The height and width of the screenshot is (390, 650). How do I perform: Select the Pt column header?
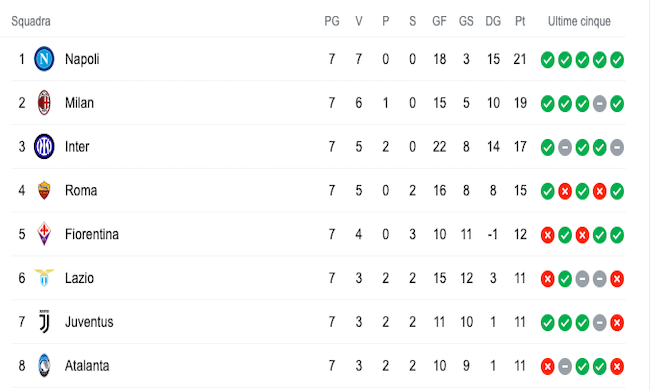[520, 21]
